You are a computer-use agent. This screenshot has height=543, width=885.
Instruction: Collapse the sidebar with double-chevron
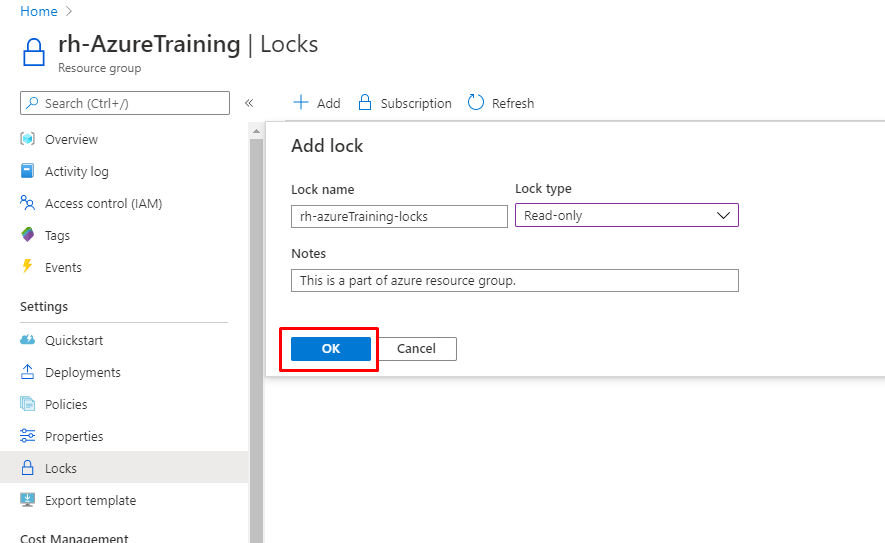249,103
